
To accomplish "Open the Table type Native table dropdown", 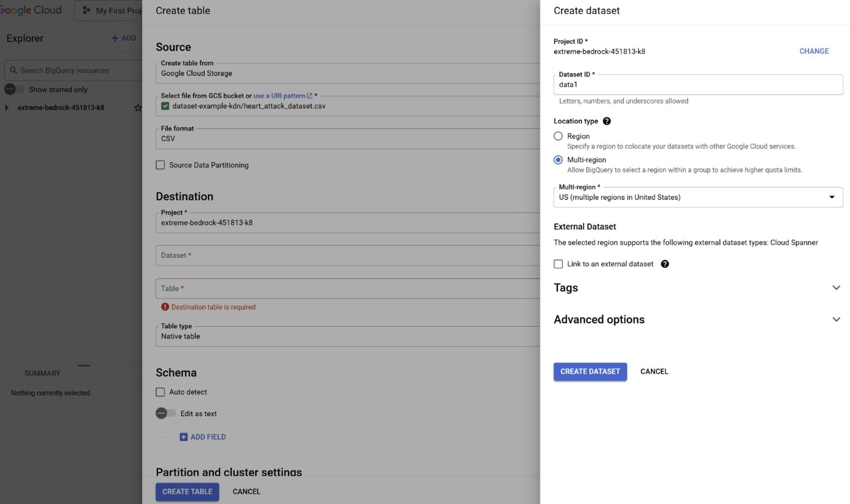I will click(x=347, y=336).
